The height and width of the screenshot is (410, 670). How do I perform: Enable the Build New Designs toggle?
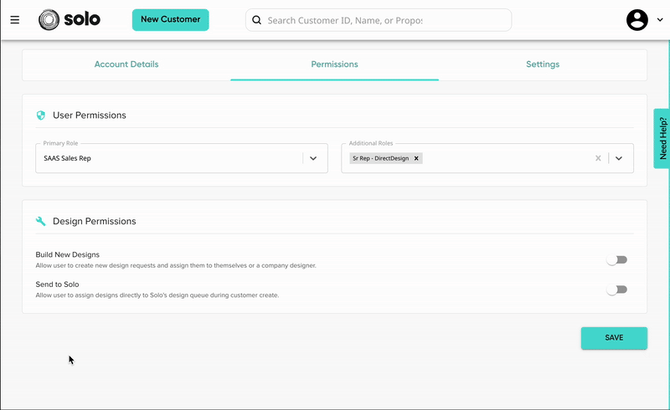click(617, 260)
